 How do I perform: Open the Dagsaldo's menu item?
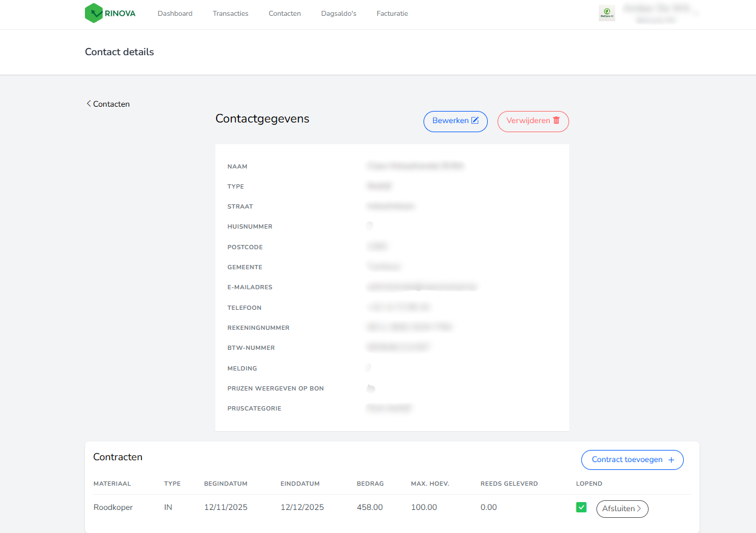coord(339,13)
